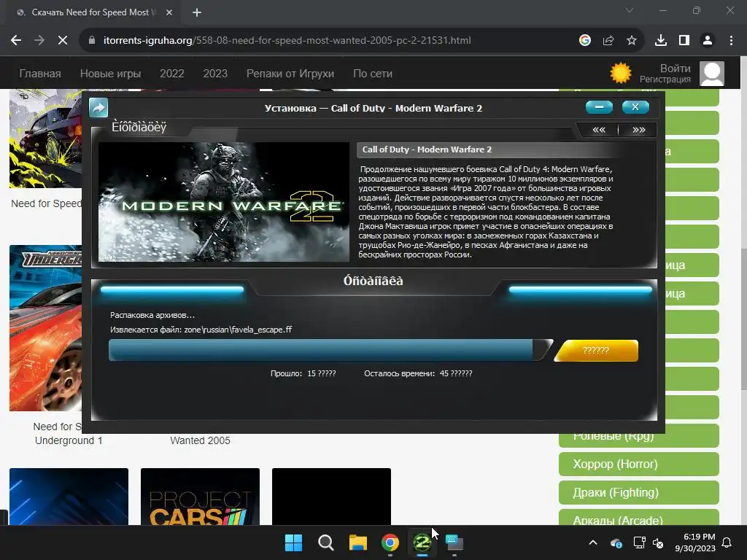Go back in Chrome browser
Viewport: 747px width, 560px height.
[x=16, y=41]
